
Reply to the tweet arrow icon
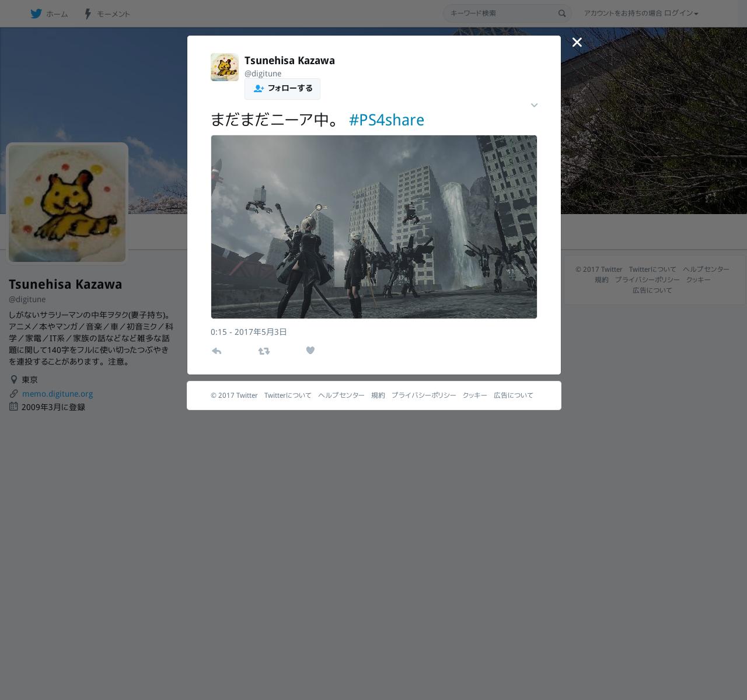217,351
